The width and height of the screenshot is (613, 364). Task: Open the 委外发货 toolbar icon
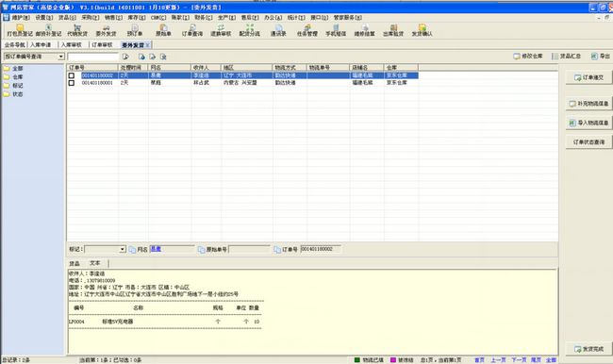coord(106,30)
